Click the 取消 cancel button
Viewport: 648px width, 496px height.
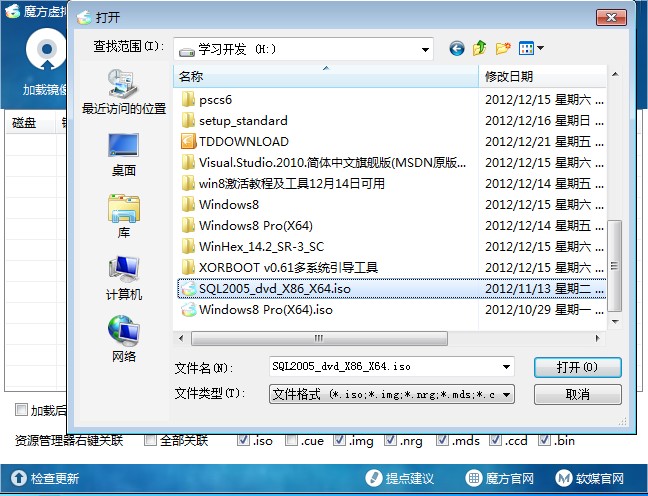(x=577, y=395)
